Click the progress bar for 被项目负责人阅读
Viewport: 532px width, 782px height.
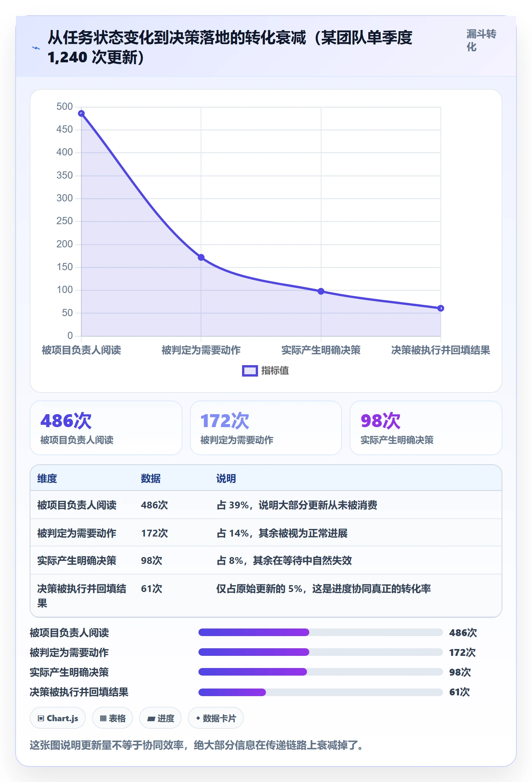(320, 632)
